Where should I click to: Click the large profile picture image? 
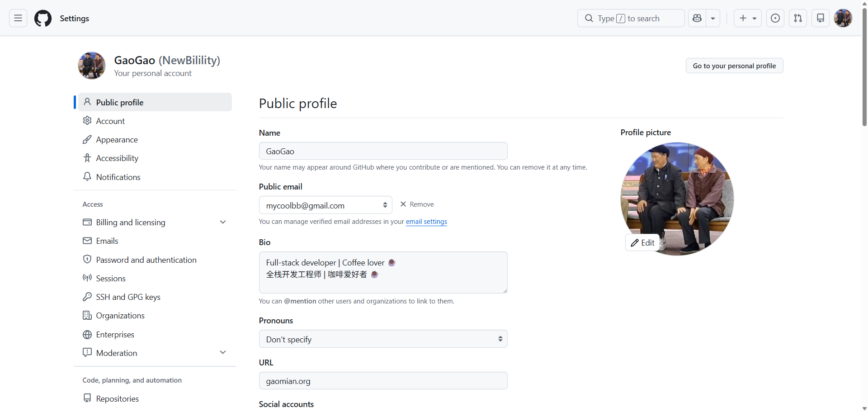coord(677,199)
